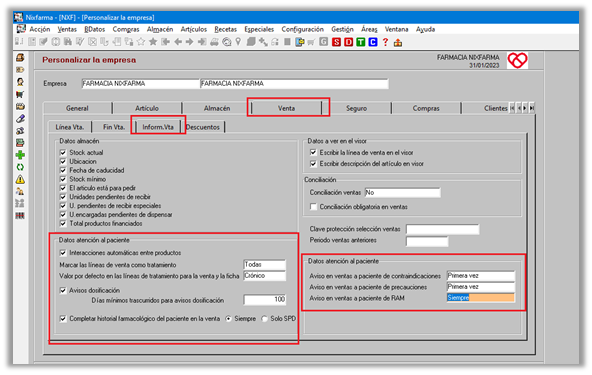Click the first Empresa name field
This screenshot has width=592, height=375.
(140, 83)
